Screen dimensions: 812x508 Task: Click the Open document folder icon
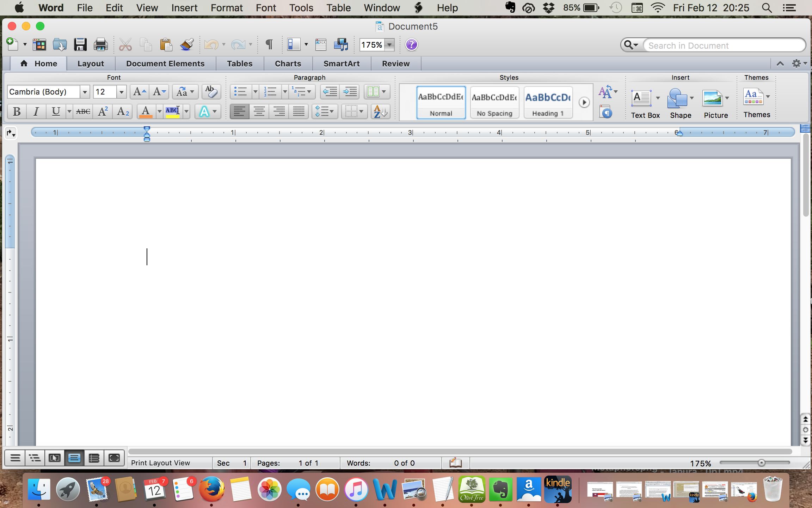tap(60, 45)
